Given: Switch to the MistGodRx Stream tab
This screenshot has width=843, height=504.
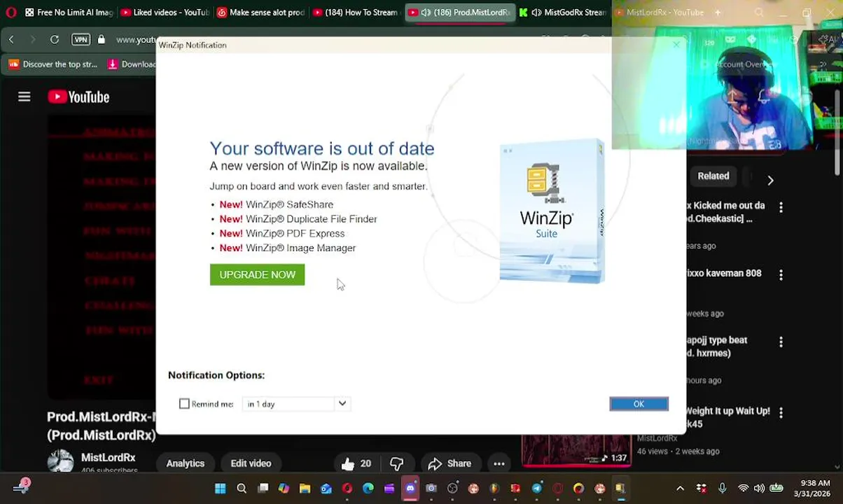Looking at the screenshot, I should (x=563, y=13).
